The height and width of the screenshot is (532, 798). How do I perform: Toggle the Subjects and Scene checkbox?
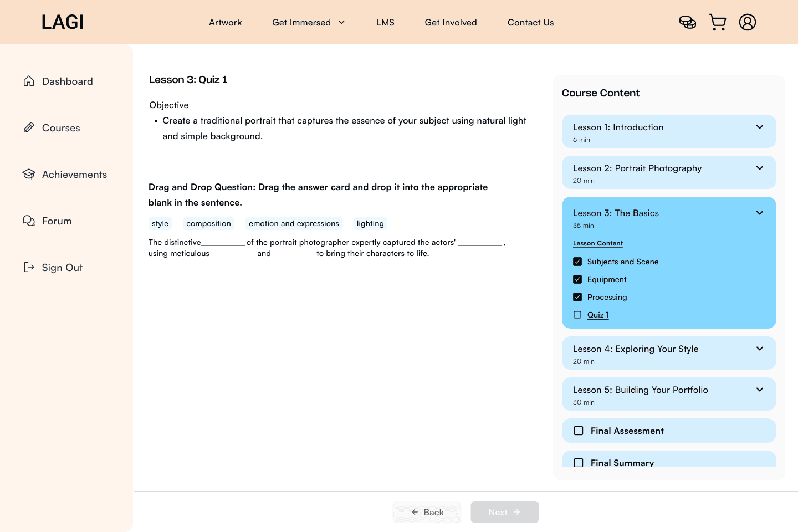(577, 262)
